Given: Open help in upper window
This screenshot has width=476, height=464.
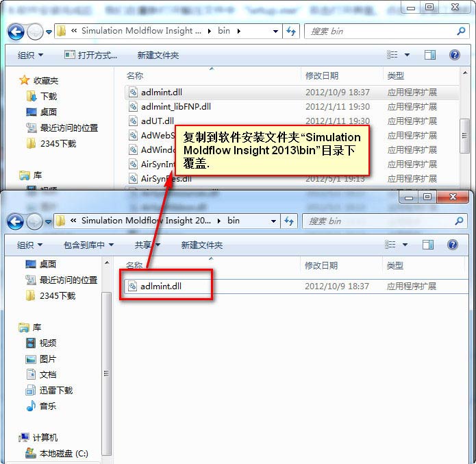Looking at the screenshot, I should click(x=455, y=55).
